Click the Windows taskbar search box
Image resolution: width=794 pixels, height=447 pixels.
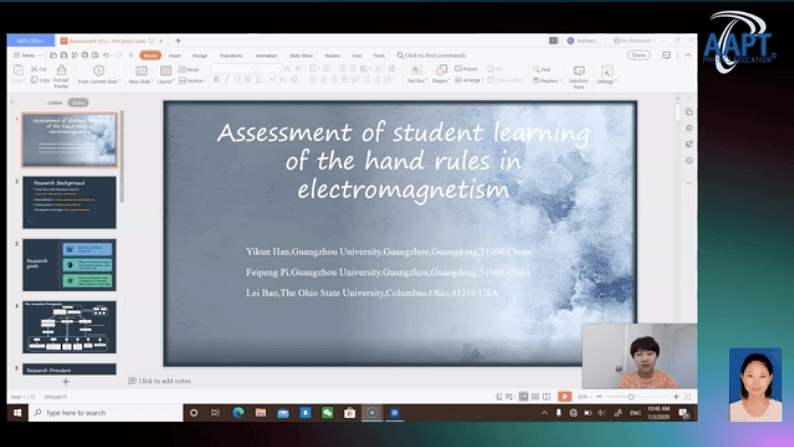(x=105, y=413)
